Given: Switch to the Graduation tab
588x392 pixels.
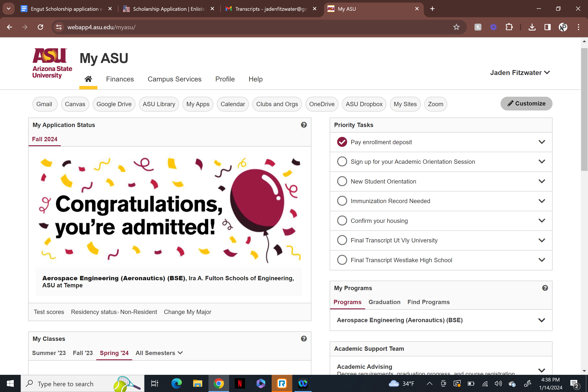Looking at the screenshot, I should coord(384,302).
